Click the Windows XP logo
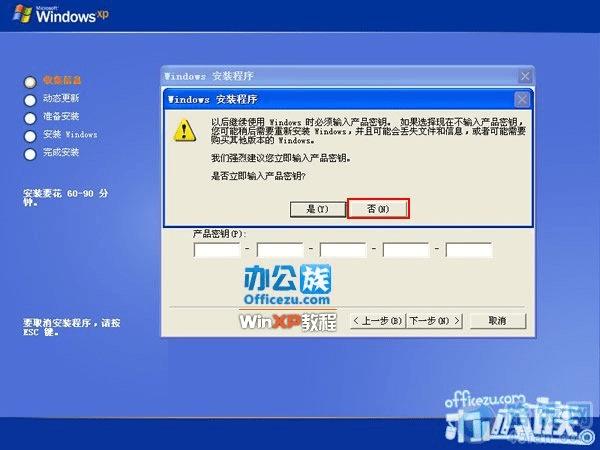 [60, 15]
